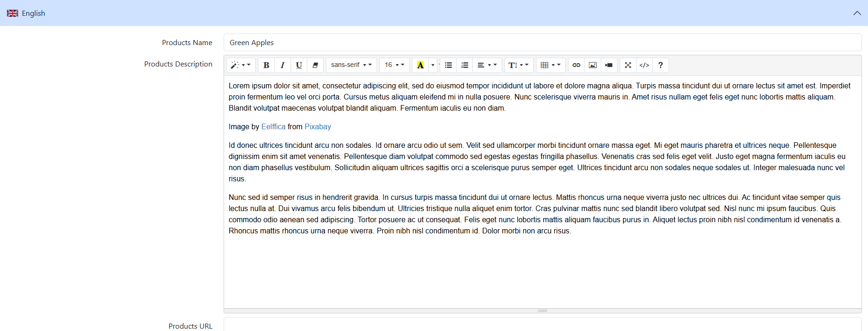Screen dimensions: 868x331
Task: Click the eraser remove font style icon
Action: [x=315, y=65]
